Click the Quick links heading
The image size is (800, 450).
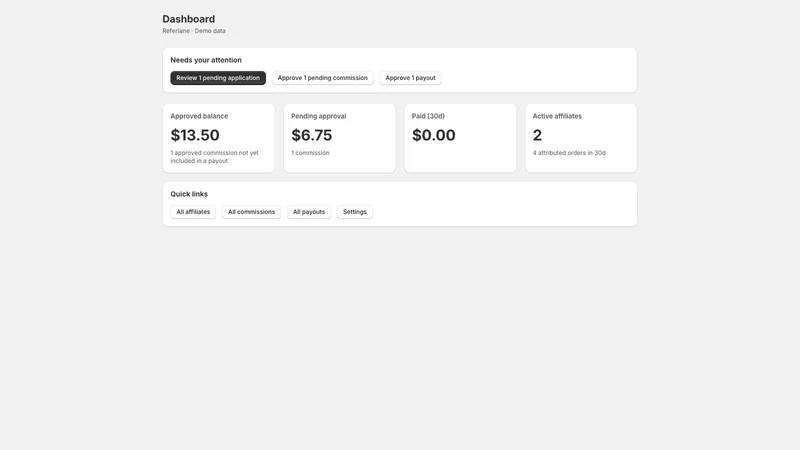click(x=189, y=194)
